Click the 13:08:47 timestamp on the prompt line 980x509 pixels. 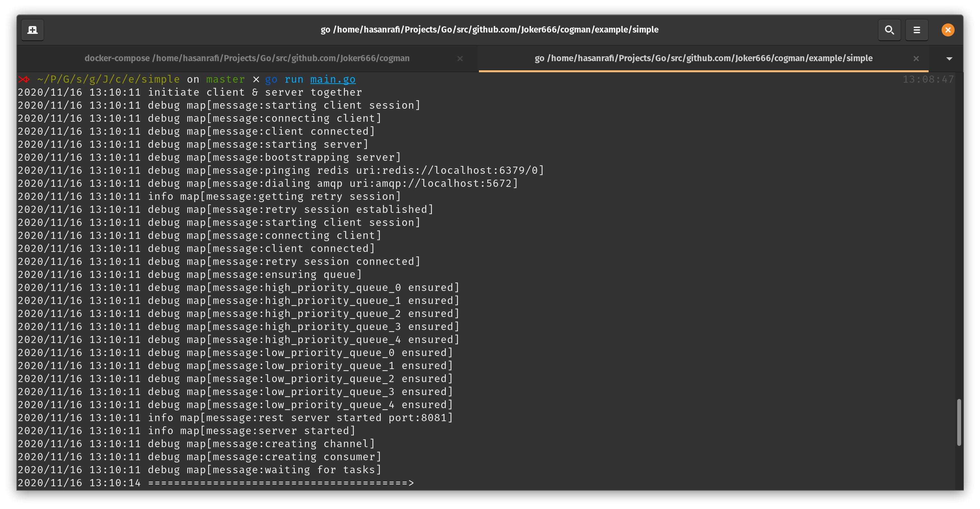928,79
